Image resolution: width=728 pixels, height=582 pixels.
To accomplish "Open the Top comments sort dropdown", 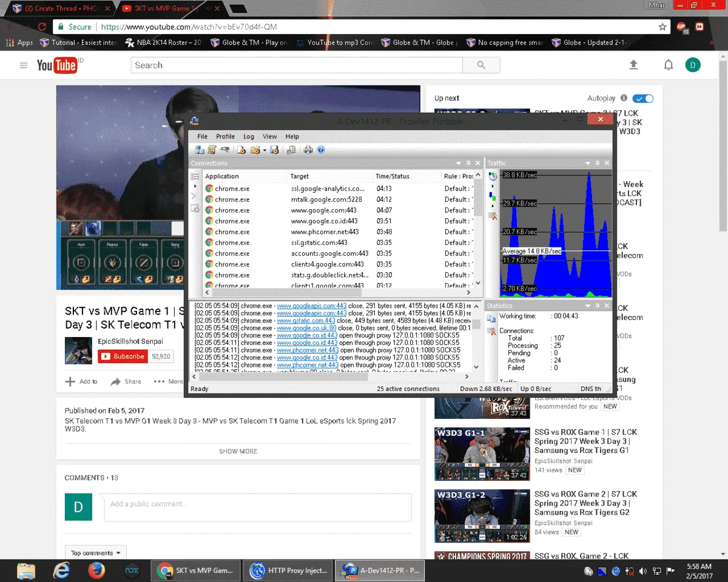I will (96, 553).
